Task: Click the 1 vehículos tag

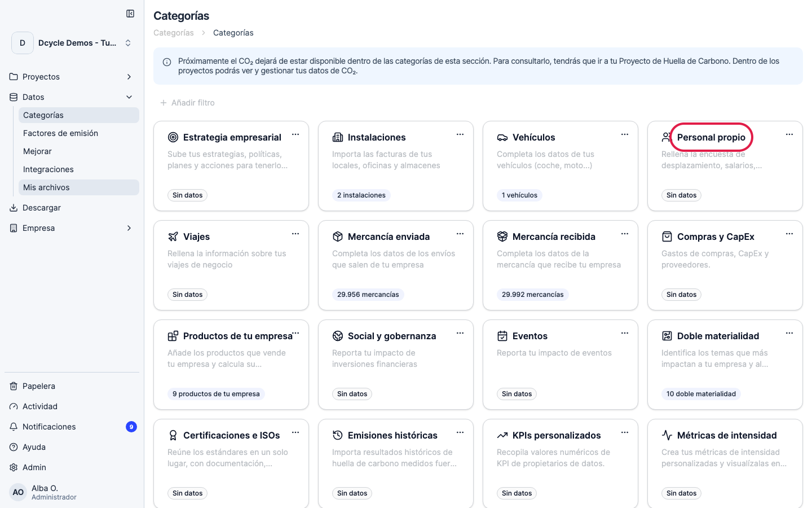Action: click(x=519, y=195)
